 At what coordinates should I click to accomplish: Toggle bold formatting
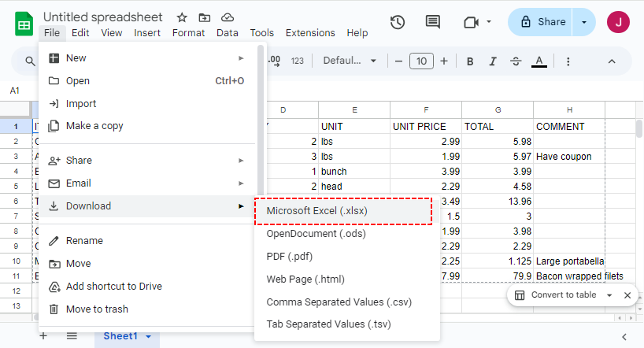[x=470, y=61]
